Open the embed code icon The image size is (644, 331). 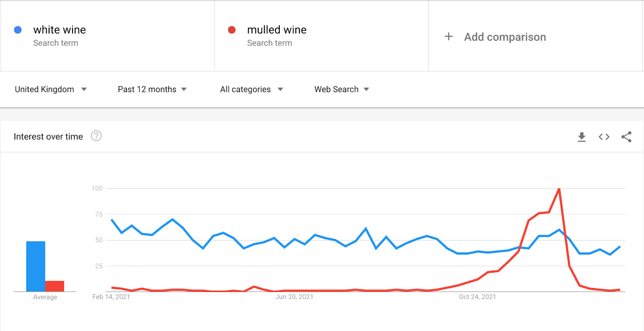point(604,137)
